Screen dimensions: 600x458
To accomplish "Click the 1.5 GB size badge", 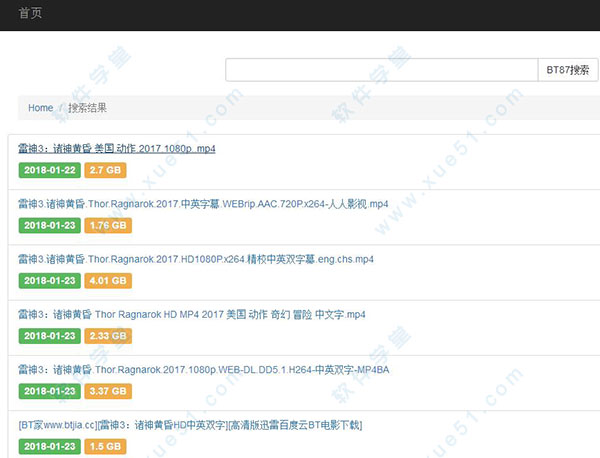I will coord(105,446).
